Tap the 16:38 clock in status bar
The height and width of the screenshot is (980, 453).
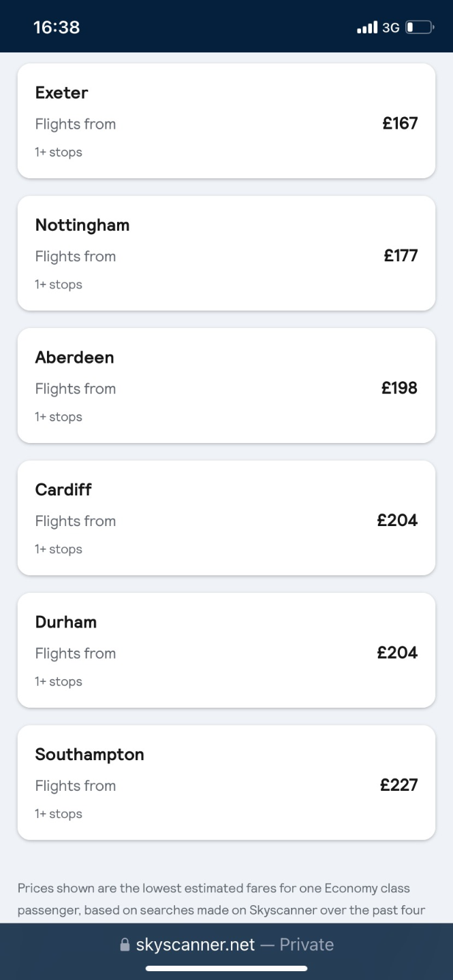pos(57,28)
